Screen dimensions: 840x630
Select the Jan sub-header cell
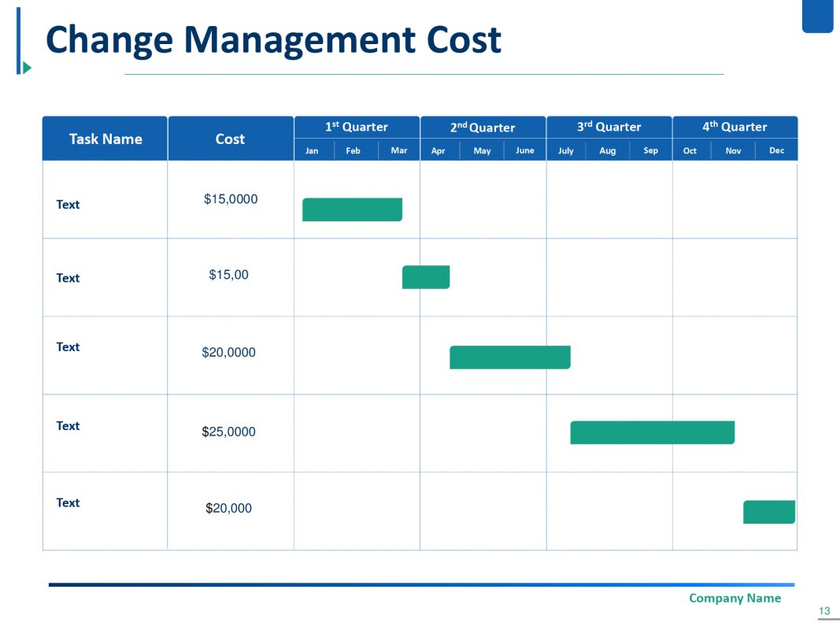[x=312, y=150]
